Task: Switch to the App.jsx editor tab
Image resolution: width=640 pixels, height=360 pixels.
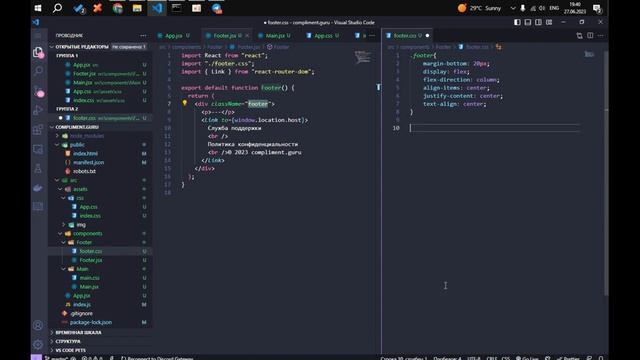Action: click(x=174, y=36)
